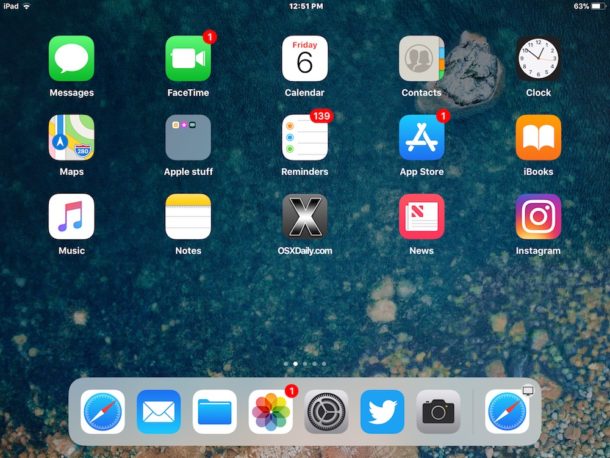
Task: Launch the App Store
Action: coord(421,137)
